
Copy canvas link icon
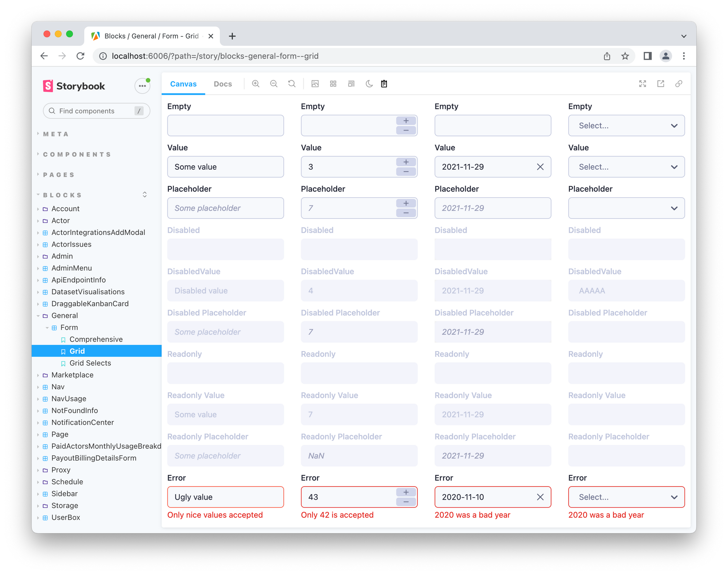click(x=678, y=84)
